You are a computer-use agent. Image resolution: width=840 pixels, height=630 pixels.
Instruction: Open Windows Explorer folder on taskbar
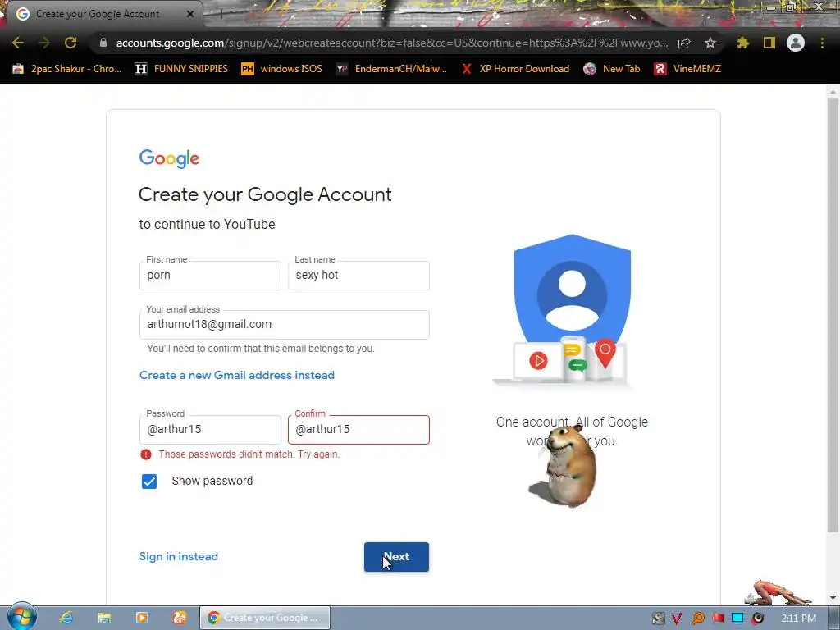[x=104, y=618]
